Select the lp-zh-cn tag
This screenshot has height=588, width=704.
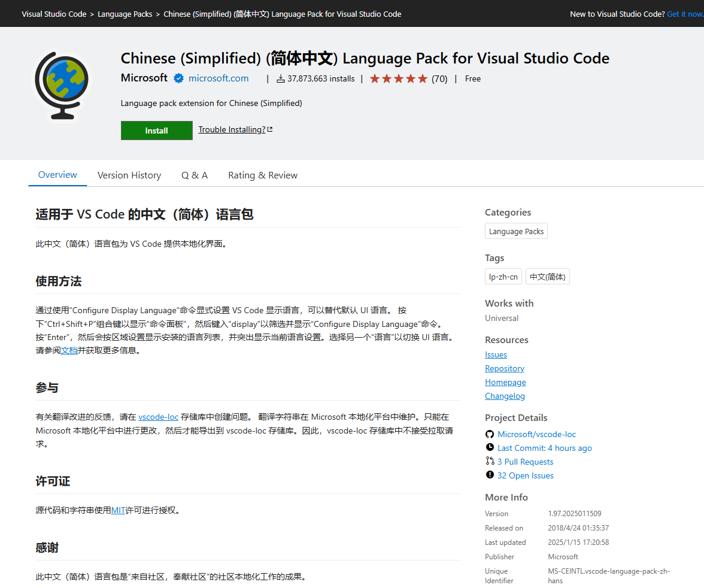503,277
